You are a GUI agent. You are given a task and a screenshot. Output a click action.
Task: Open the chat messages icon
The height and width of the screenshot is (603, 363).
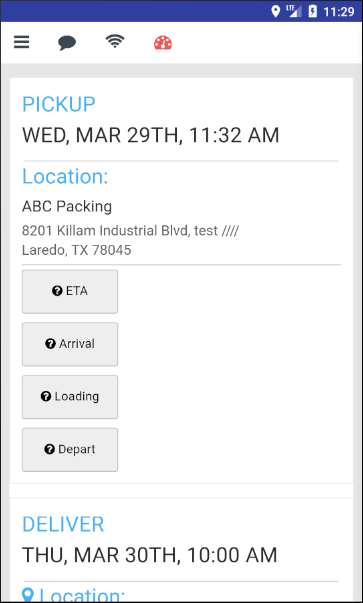click(67, 43)
